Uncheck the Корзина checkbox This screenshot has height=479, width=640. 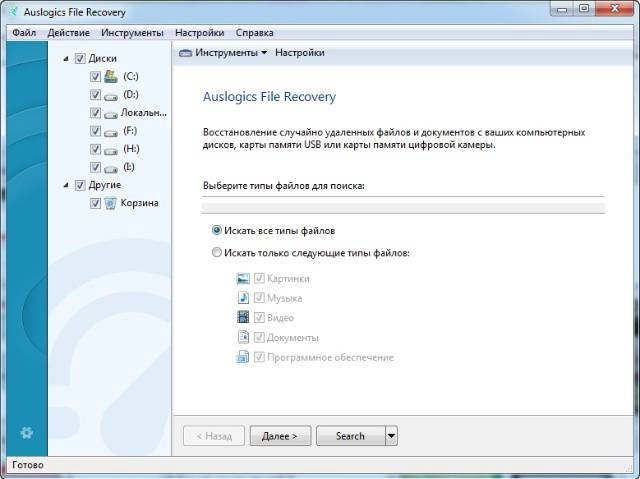pyautogui.click(x=95, y=203)
